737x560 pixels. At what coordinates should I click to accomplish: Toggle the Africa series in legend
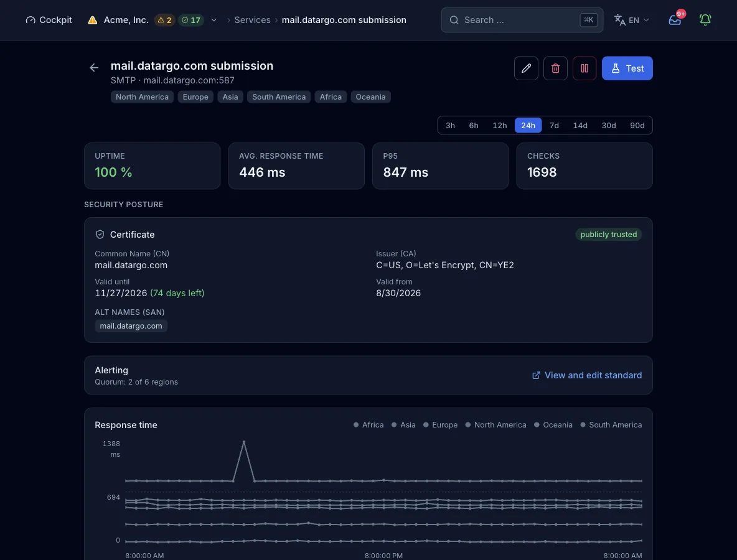coord(368,425)
